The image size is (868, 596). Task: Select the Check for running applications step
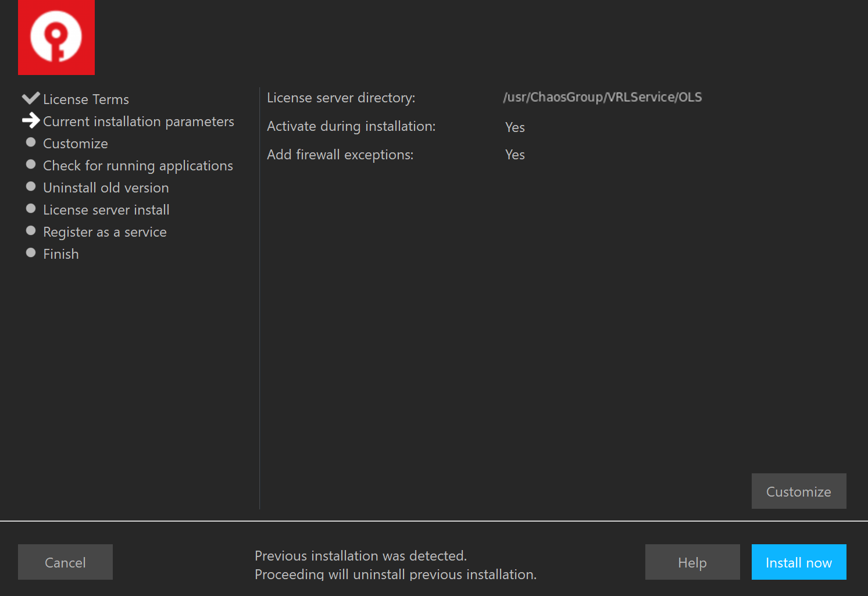(138, 166)
